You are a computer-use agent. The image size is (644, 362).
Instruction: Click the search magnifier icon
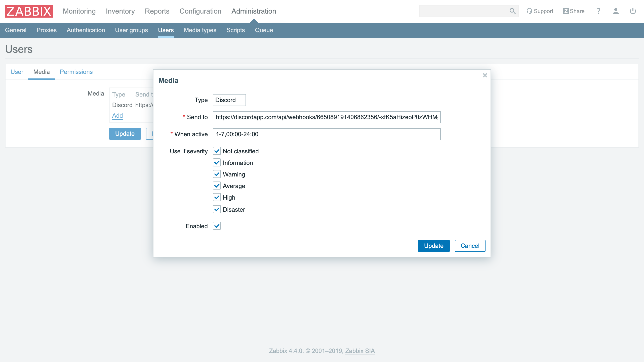[512, 11]
